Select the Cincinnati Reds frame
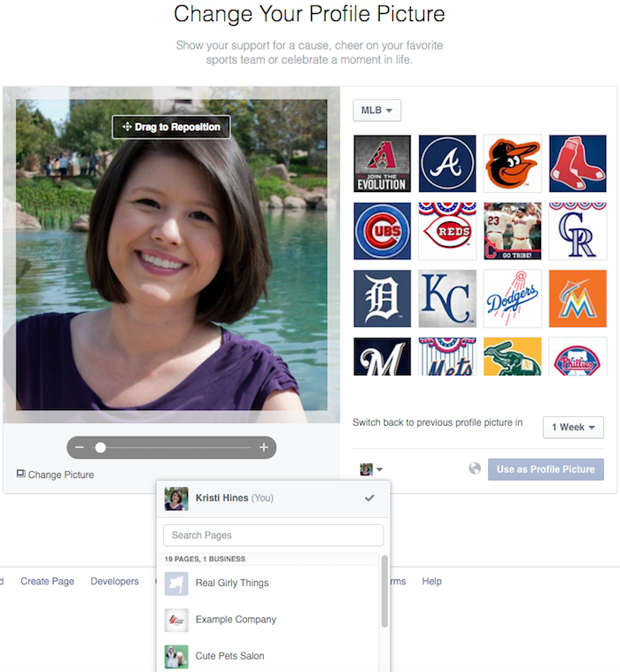 pyautogui.click(x=447, y=231)
